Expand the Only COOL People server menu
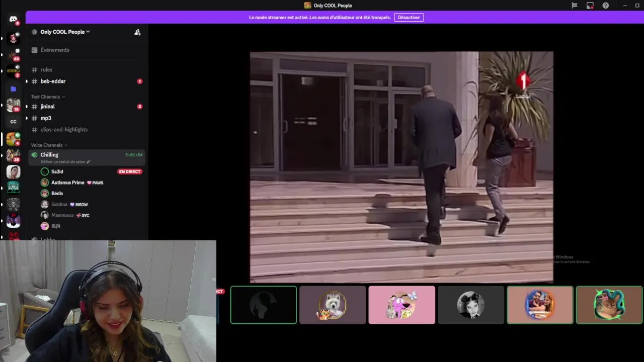This screenshot has width=644, height=362. click(65, 32)
